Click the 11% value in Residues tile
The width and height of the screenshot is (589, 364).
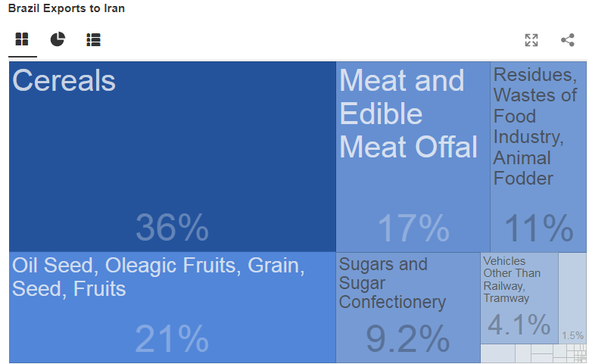pyautogui.click(x=538, y=229)
